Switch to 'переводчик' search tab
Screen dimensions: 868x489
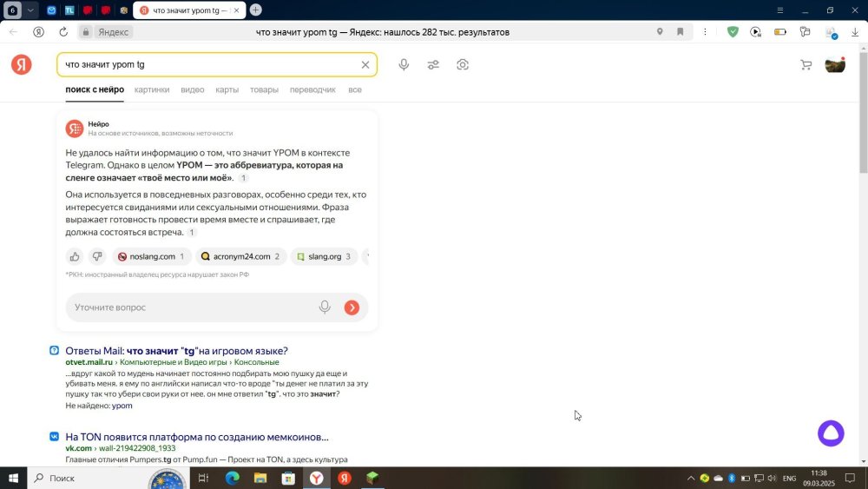tap(312, 89)
